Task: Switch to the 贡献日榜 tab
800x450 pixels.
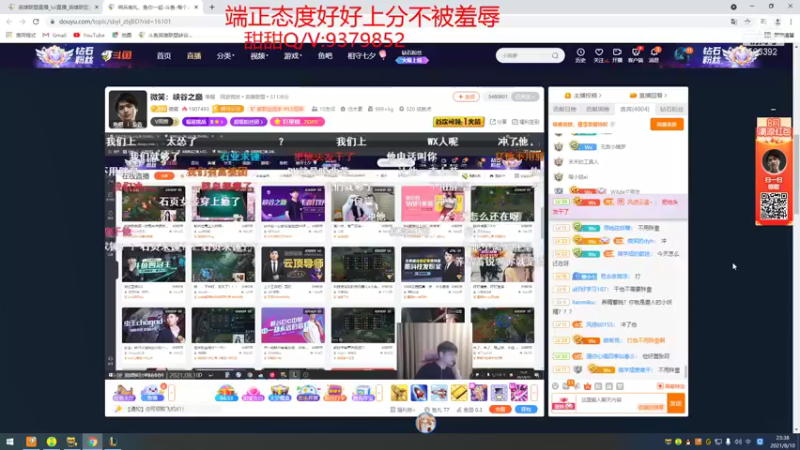Action: click(x=565, y=109)
